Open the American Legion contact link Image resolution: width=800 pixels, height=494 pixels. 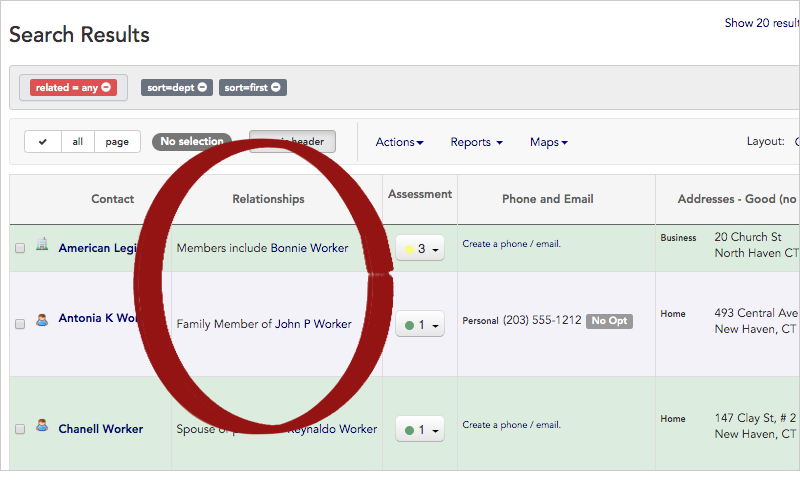point(98,248)
